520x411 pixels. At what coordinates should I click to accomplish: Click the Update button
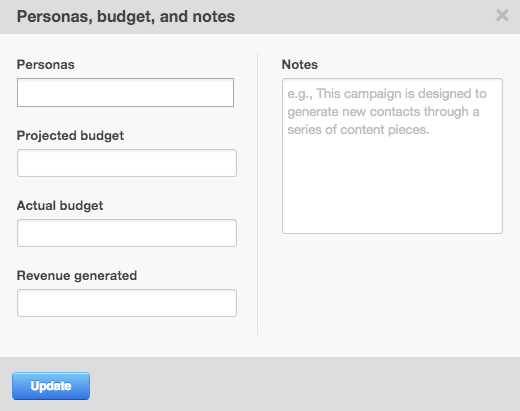coord(51,386)
